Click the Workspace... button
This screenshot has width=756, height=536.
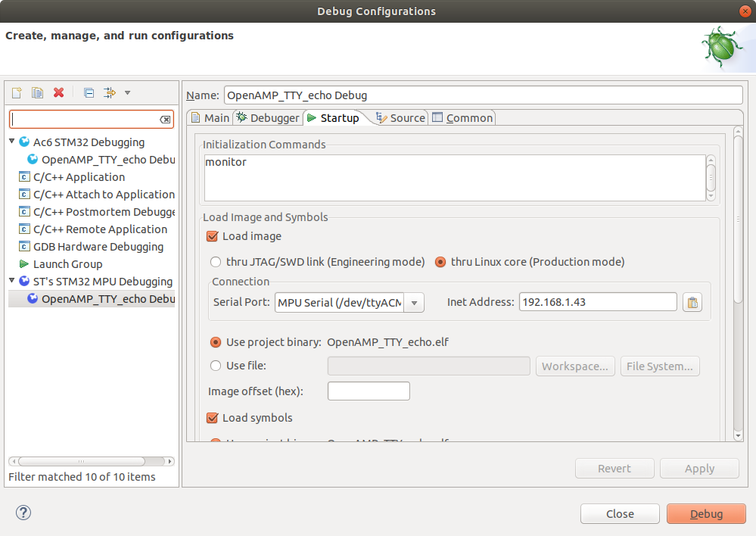(575, 366)
